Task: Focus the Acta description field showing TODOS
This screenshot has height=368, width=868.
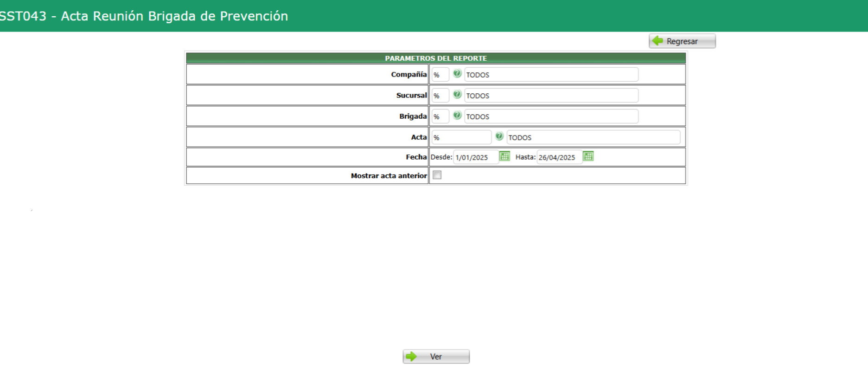Action: [x=594, y=137]
